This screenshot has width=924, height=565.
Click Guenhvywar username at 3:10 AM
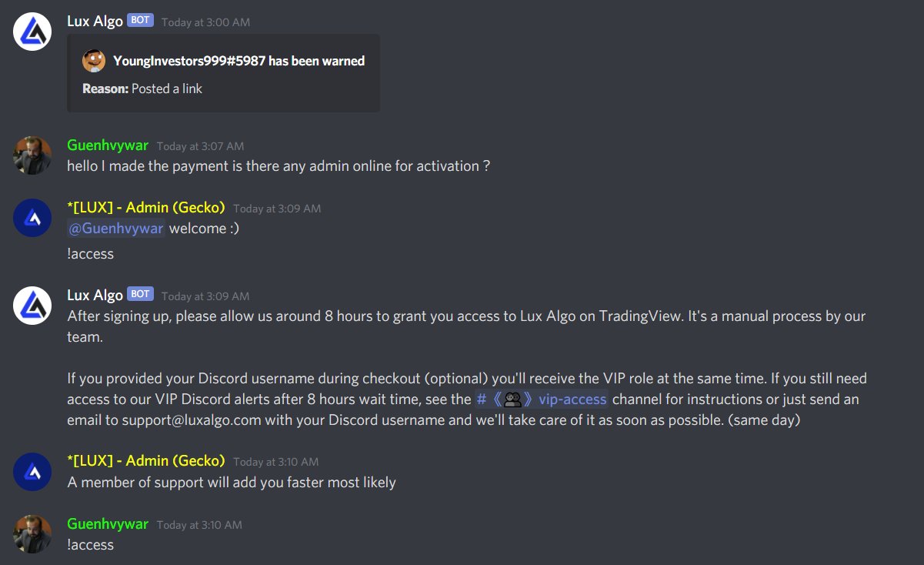tap(108, 524)
